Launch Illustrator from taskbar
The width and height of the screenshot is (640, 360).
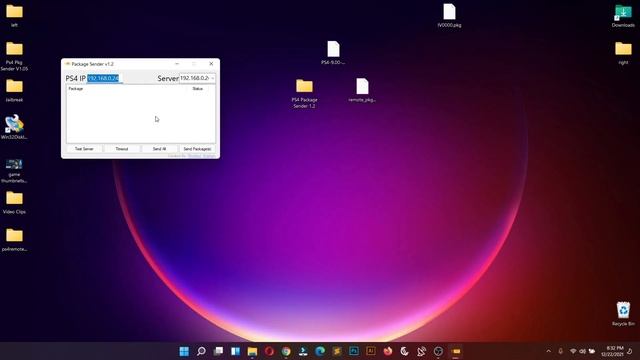371,351
